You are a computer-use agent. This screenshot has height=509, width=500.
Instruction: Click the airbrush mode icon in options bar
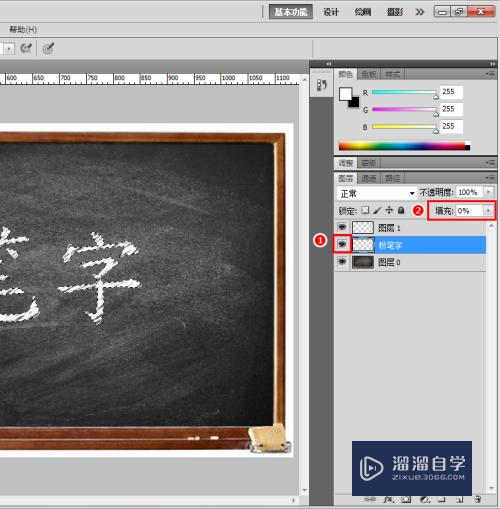point(26,48)
